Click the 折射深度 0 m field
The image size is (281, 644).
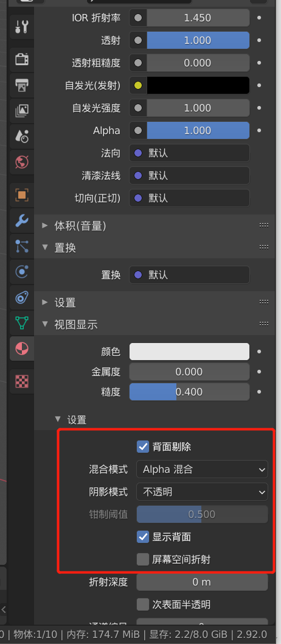coord(203,582)
